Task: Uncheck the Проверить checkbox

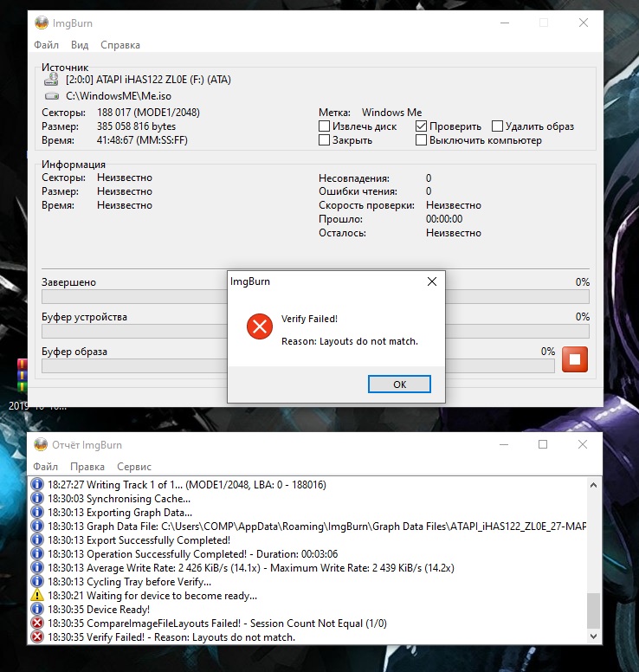Action: (x=422, y=126)
